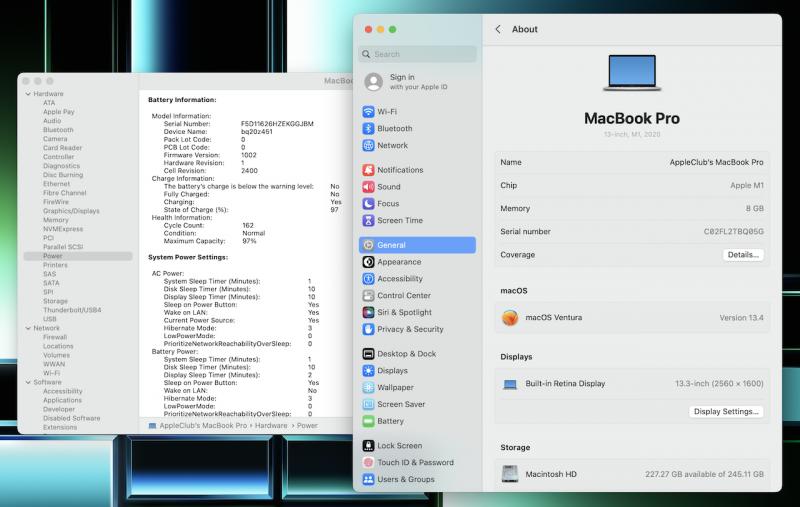Click the coverage Details button

(x=743, y=255)
